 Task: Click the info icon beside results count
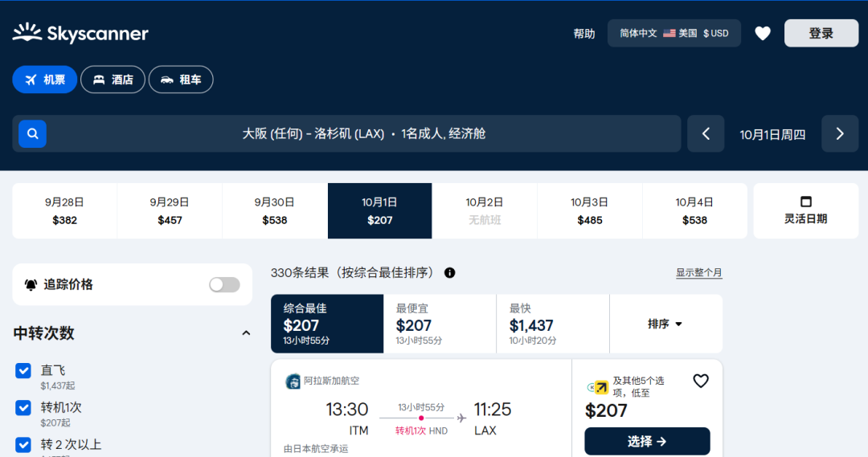(x=449, y=272)
